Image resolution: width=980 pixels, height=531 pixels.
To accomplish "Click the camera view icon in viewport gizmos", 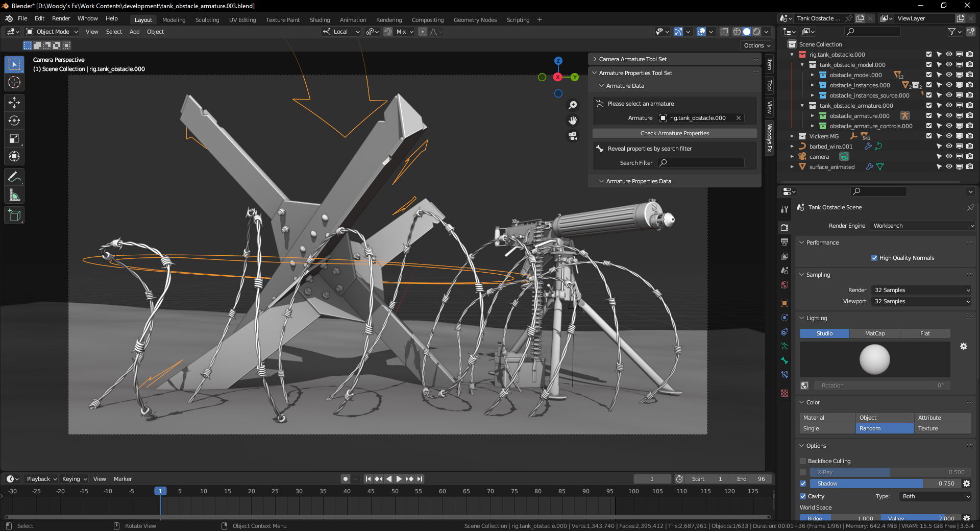I will click(573, 136).
